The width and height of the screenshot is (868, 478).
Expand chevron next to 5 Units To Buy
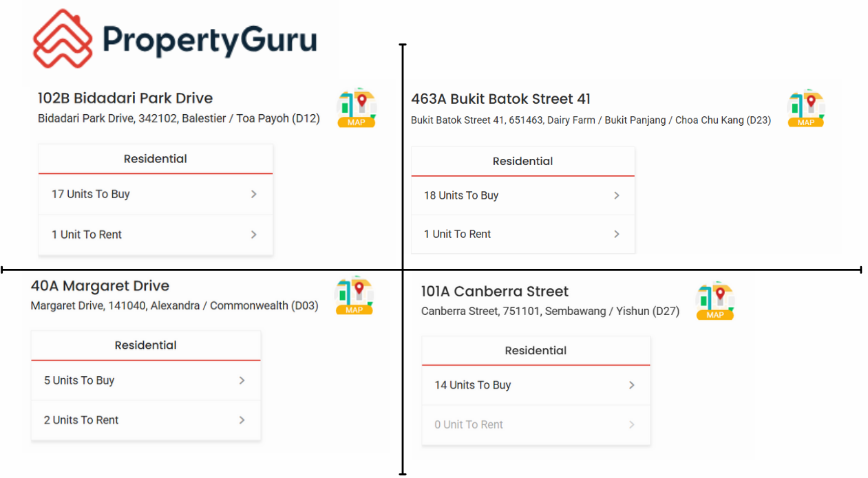[242, 380]
